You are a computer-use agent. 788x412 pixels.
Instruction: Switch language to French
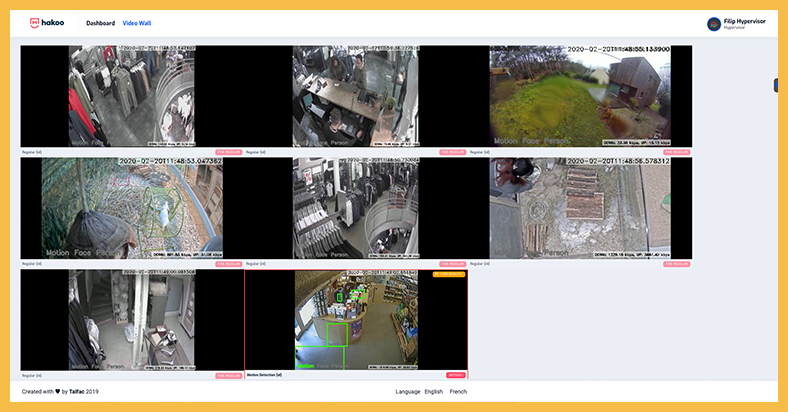point(458,392)
